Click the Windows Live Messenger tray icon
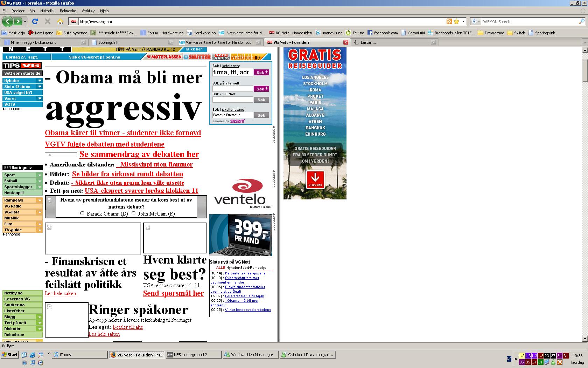Viewport: 588px width, 368px height. pyautogui.click(x=553, y=362)
